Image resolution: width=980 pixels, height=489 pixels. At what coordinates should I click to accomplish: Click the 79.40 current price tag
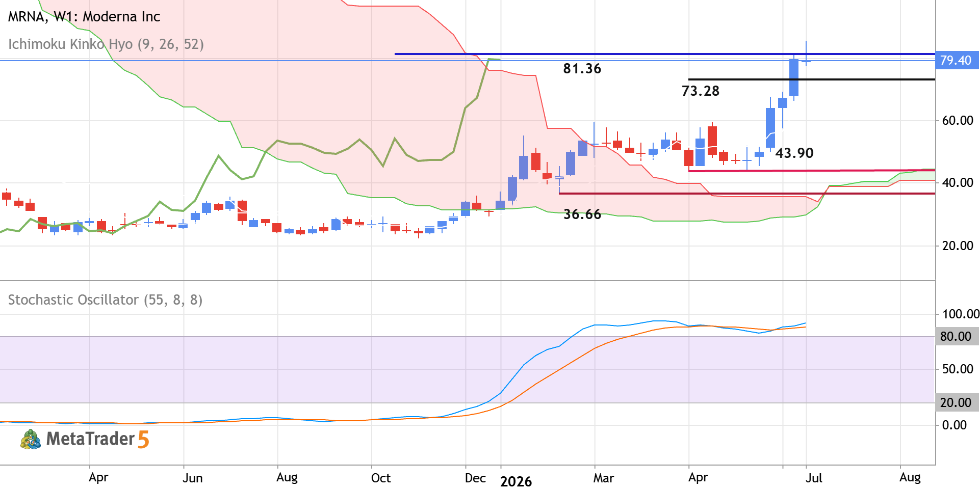pyautogui.click(x=957, y=61)
